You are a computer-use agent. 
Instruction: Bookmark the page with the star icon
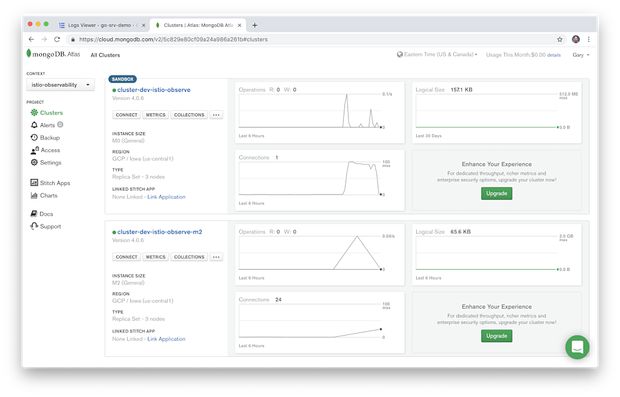[560, 39]
